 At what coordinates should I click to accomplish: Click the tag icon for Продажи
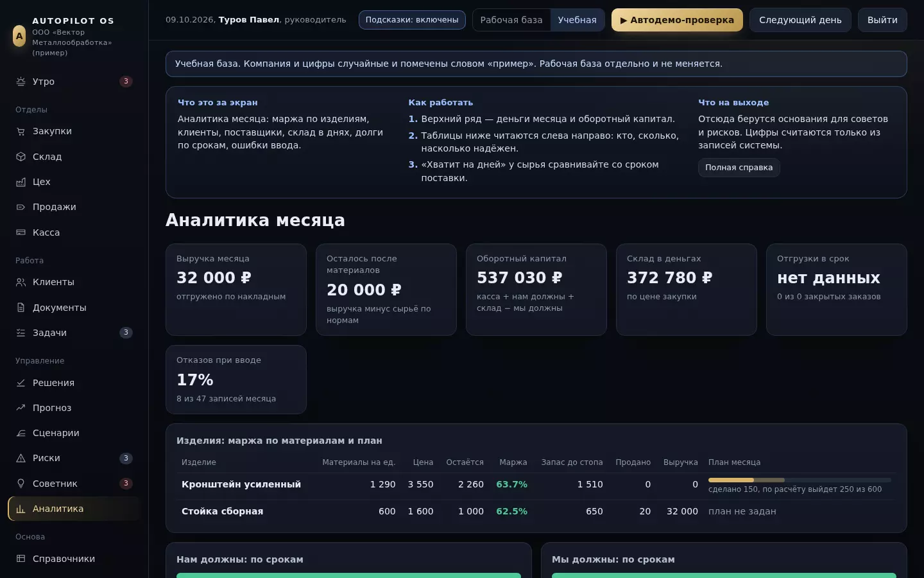21,207
